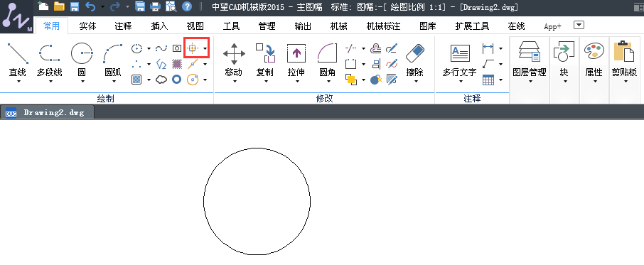644x265 pixels.
Task: Select the 拉伸 stretch tool
Action: pyautogui.click(x=296, y=59)
